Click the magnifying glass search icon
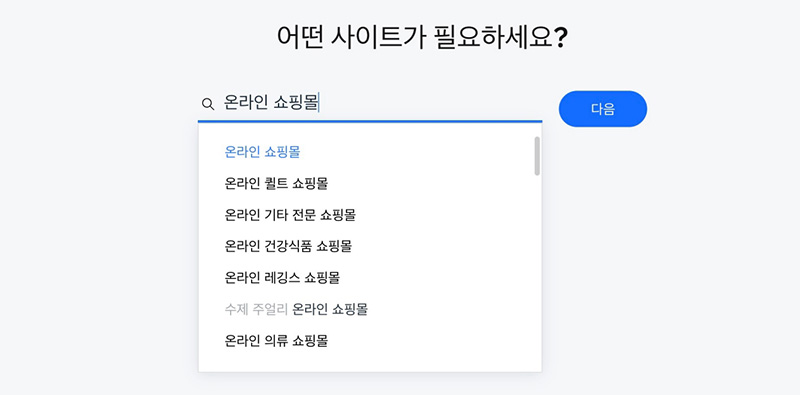800x395 pixels. coord(208,104)
